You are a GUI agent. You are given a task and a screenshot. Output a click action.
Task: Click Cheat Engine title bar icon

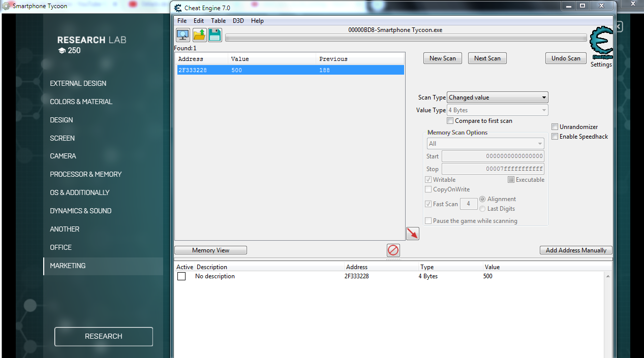pyautogui.click(x=178, y=8)
